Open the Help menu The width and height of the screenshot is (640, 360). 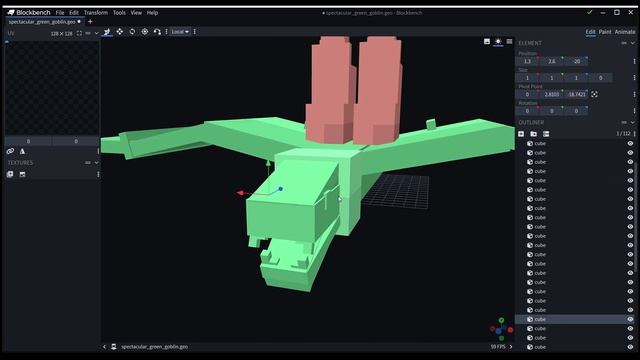pos(152,13)
